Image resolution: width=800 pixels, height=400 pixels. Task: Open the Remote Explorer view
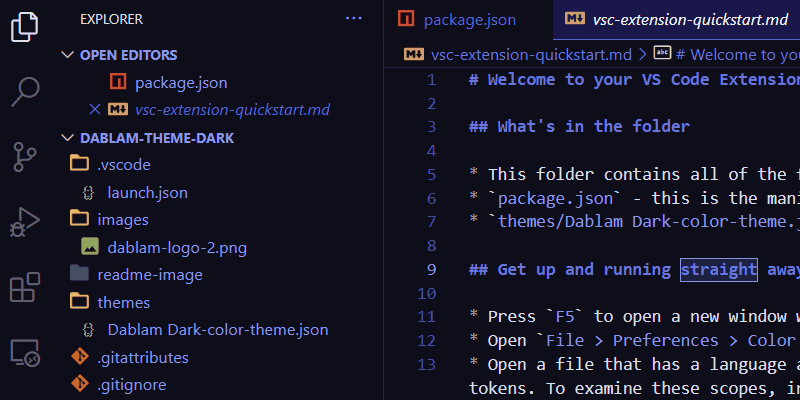24,353
